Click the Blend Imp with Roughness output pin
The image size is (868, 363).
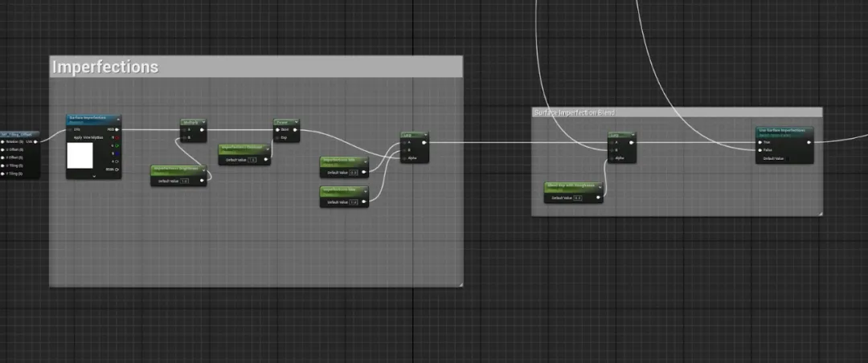(x=599, y=197)
